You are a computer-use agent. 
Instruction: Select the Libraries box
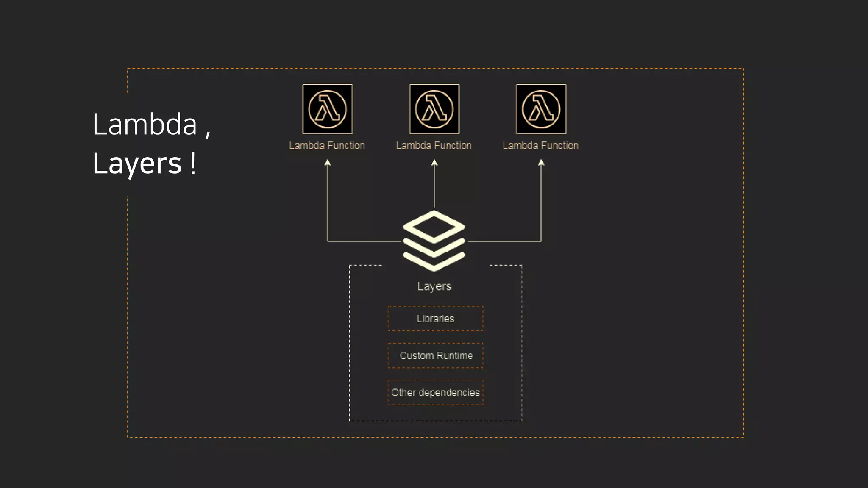point(435,319)
